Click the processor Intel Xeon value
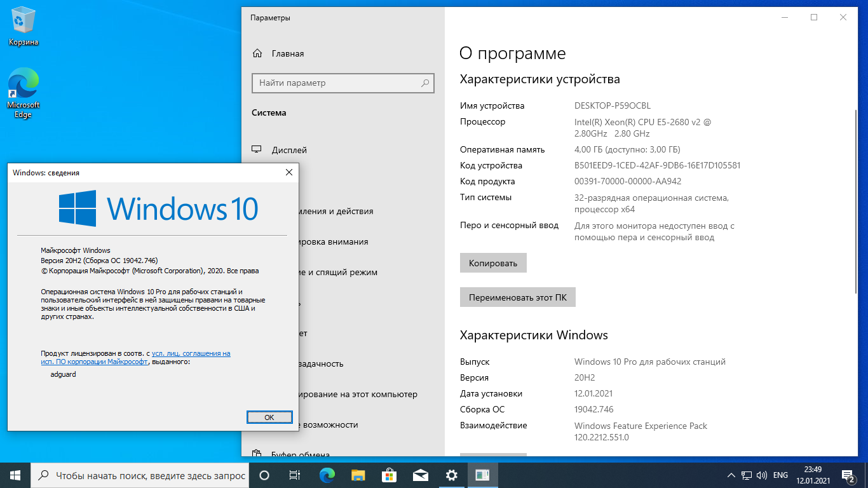The height and width of the screenshot is (488, 868). pos(643,128)
